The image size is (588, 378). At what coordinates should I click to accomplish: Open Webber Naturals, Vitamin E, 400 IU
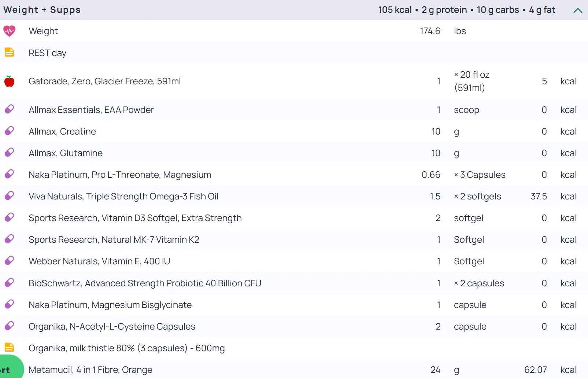pyautogui.click(x=99, y=261)
